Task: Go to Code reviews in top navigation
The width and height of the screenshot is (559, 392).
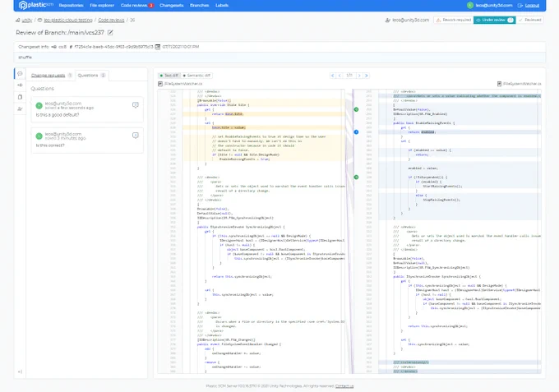Action: [x=134, y=6]
